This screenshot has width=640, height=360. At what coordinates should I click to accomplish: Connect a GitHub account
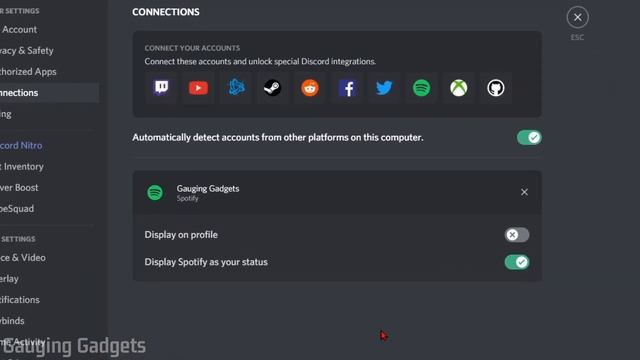[x=496, y=88]
